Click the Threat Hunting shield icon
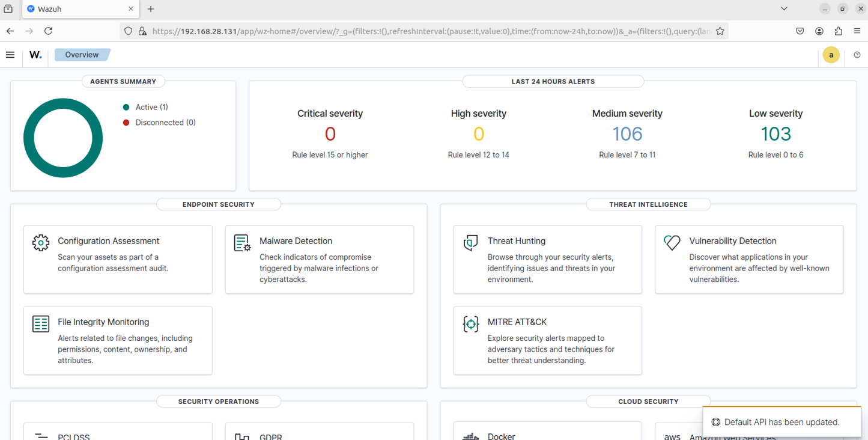Screen dimensions: 868x440 [471, 243]
